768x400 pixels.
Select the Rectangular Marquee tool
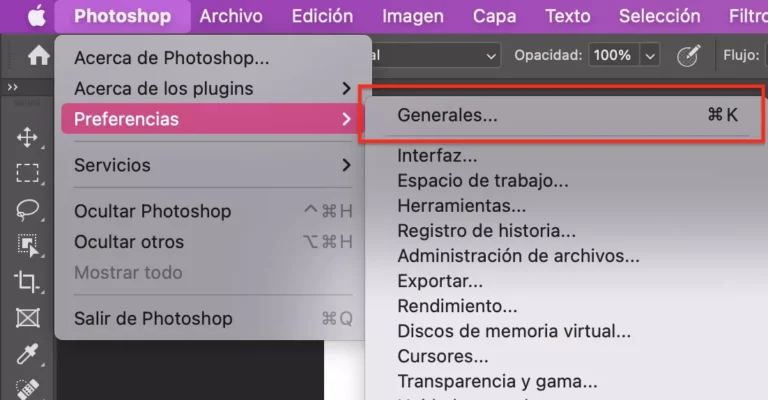27,173
